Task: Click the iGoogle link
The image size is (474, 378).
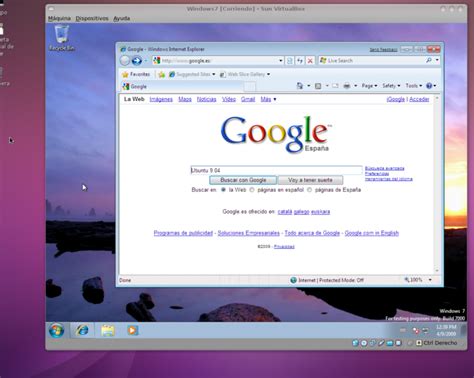Action: (x=396, y=99)
